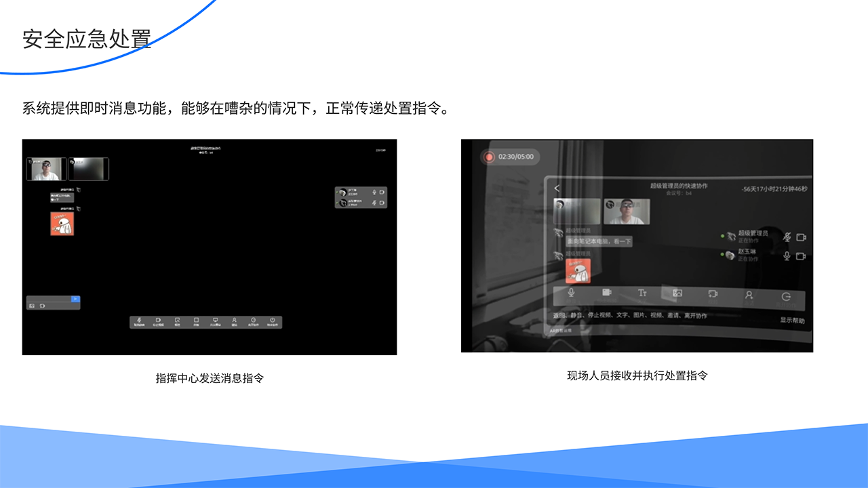
Task: Toggle 赵玉琳's camera in the participant list
Action: click(x=802, y=257)
